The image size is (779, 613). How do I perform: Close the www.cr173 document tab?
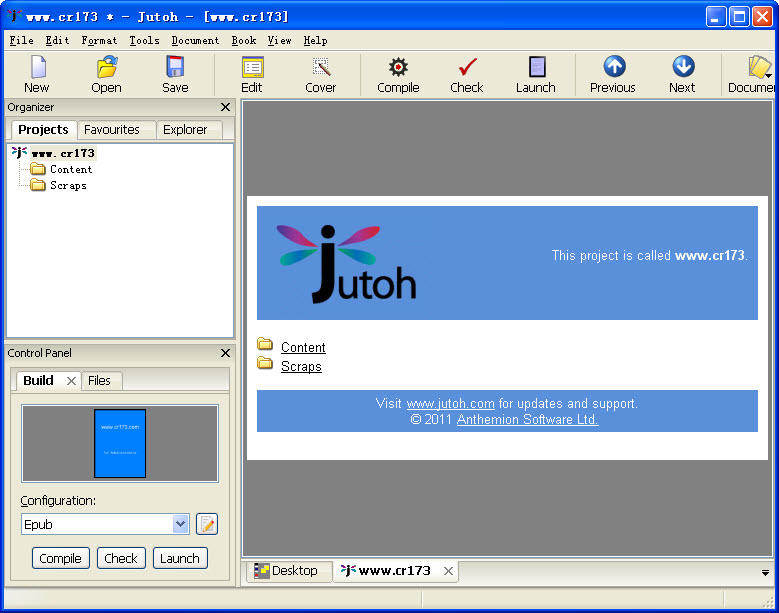(x=448, y=571)
